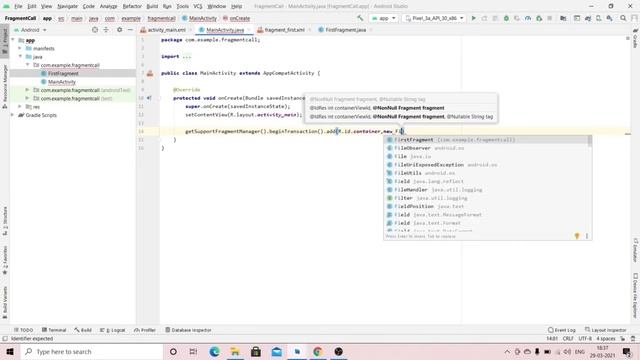Open Microsoft Store from the taskbar

256,351
